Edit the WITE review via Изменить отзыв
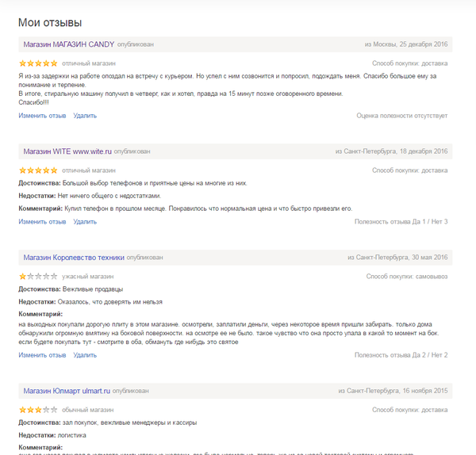476x455 pixels. click(x=42, y=221)
